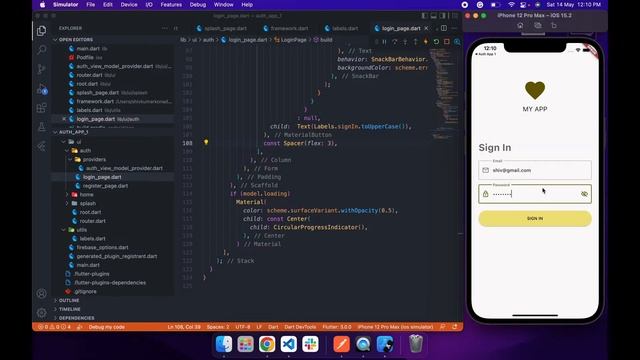
Task: Click Spaces: 2 indentation setting
Action: point(218,327)
